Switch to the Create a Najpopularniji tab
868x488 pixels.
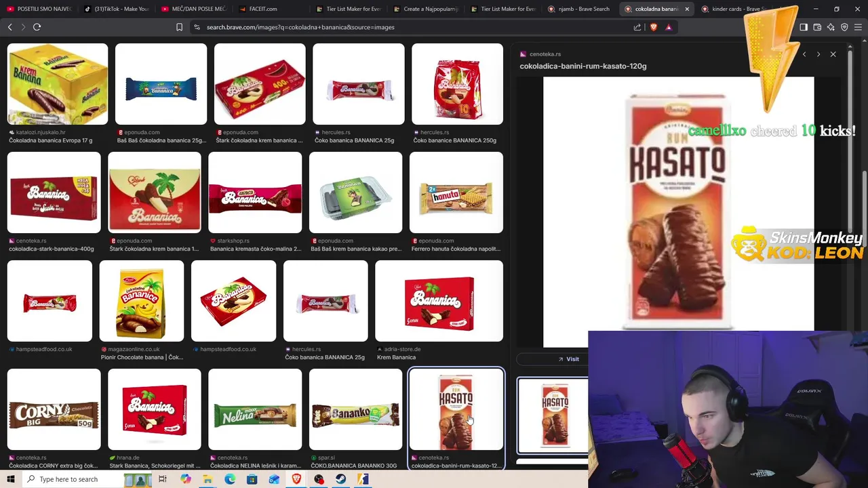[425, 9]
